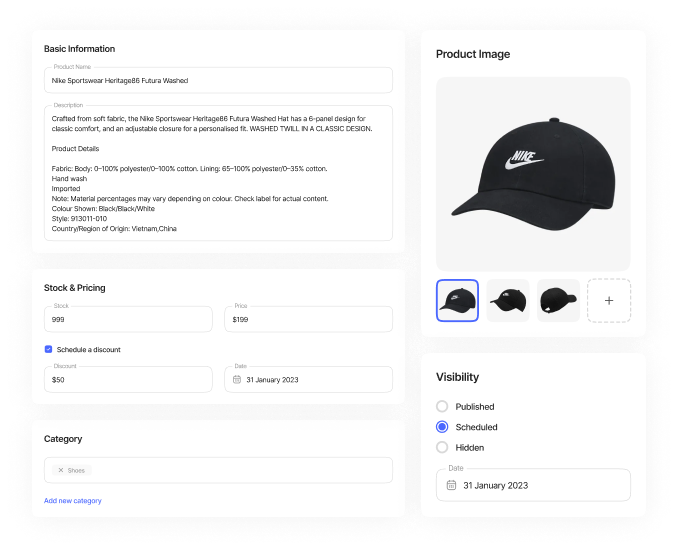Select the Scheduled radio button

click(442, 427)
